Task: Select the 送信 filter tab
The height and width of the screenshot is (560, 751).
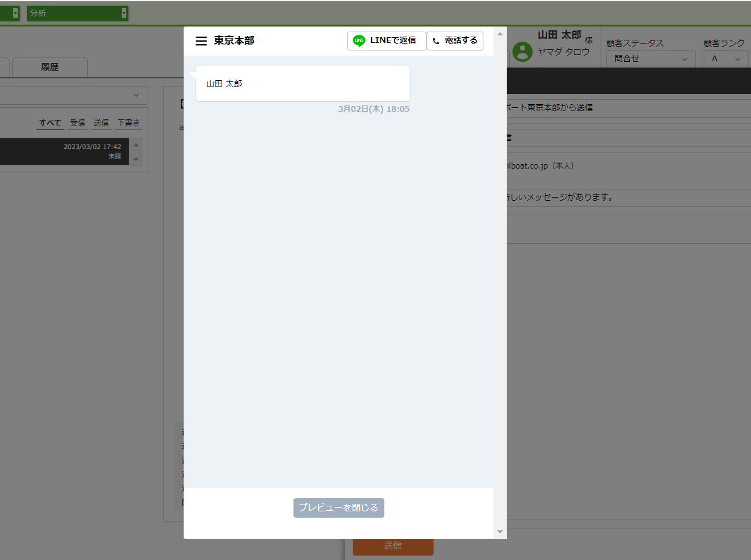Action: 101,123
